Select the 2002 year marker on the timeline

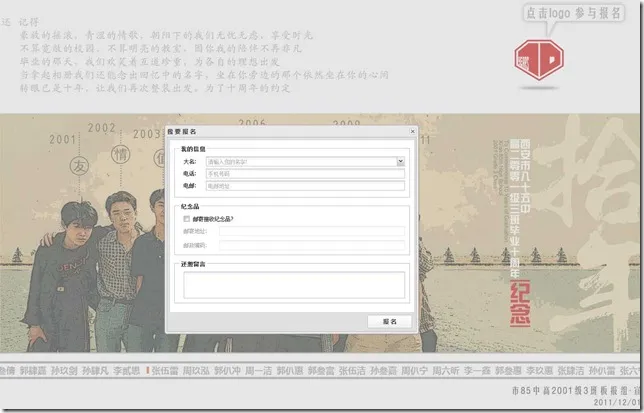click(101, 128)
